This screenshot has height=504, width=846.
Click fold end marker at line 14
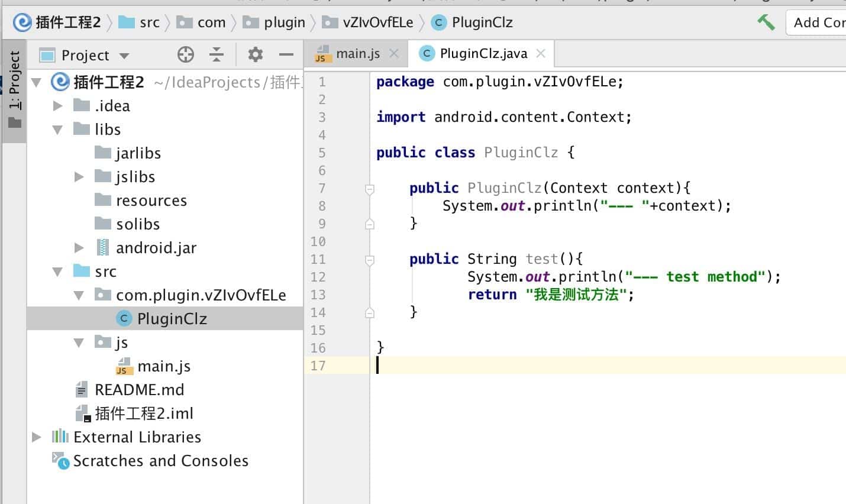[370, 312]
